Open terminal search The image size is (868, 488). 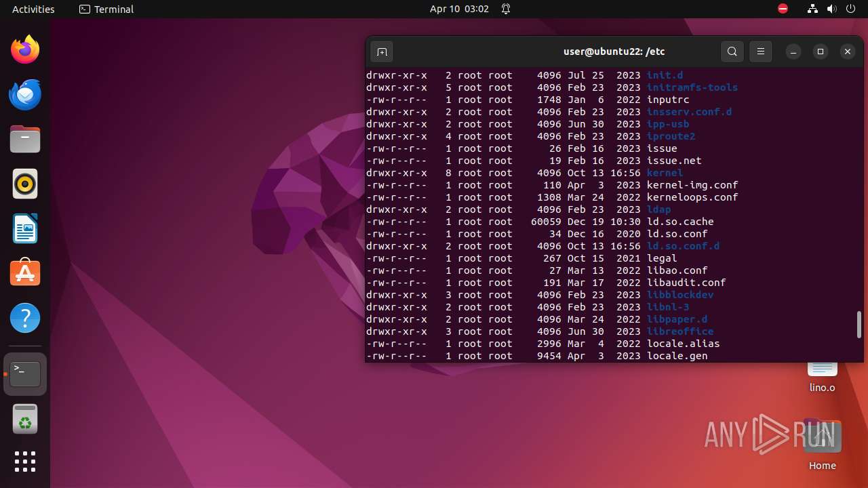tap(732, 52)
